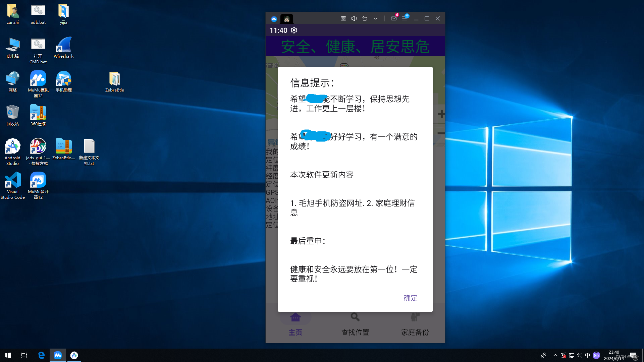Tap the Android settings gear icon
Viewport: 644px width, 362px height.
[x=294, y=30]
